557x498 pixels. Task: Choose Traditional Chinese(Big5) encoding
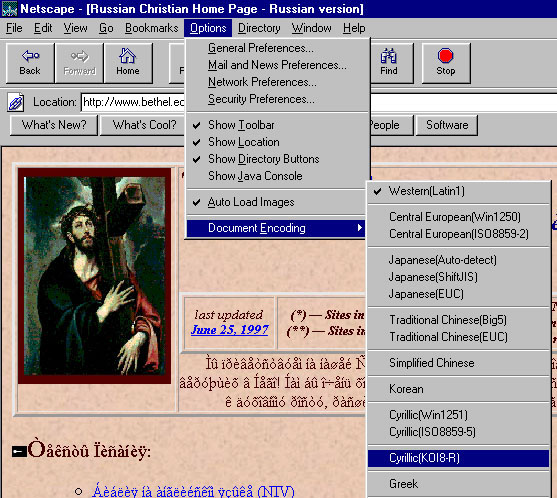pos(459,320)
